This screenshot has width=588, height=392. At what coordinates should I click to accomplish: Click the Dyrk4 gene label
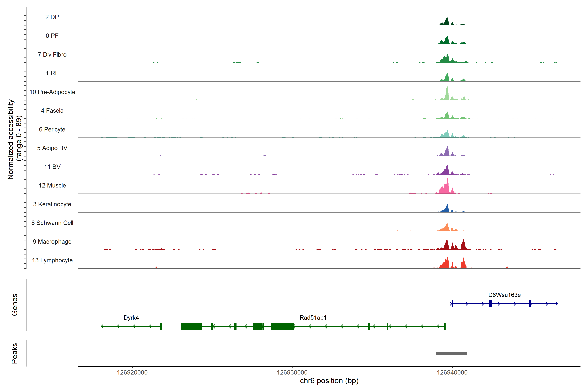[131, 318]
